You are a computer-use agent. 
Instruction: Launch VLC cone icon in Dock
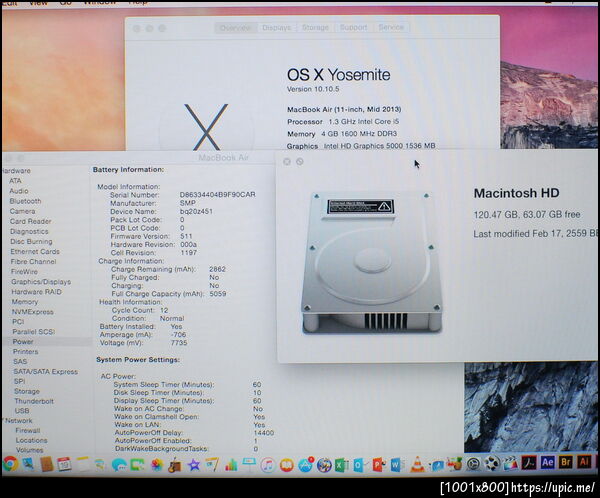pos(417,464)
